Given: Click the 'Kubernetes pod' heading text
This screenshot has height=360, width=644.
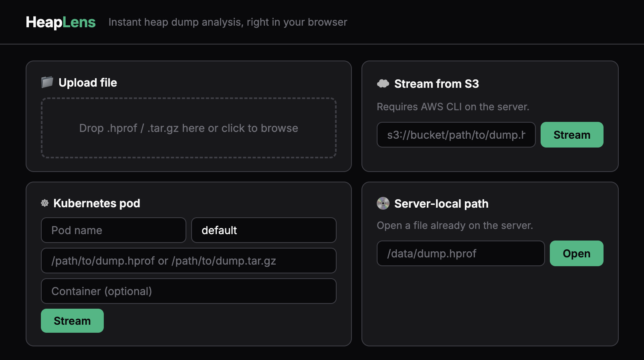Looking at the screenshot, I should (x=97, y=203).
